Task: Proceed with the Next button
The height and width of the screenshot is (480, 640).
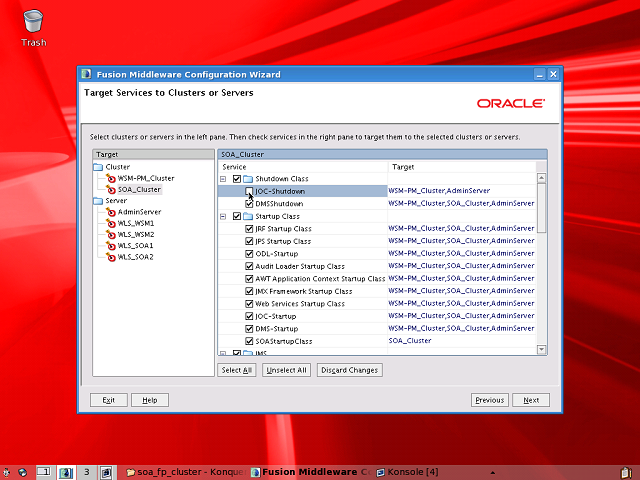Action: pyautogui.click(x=531, y=400)
